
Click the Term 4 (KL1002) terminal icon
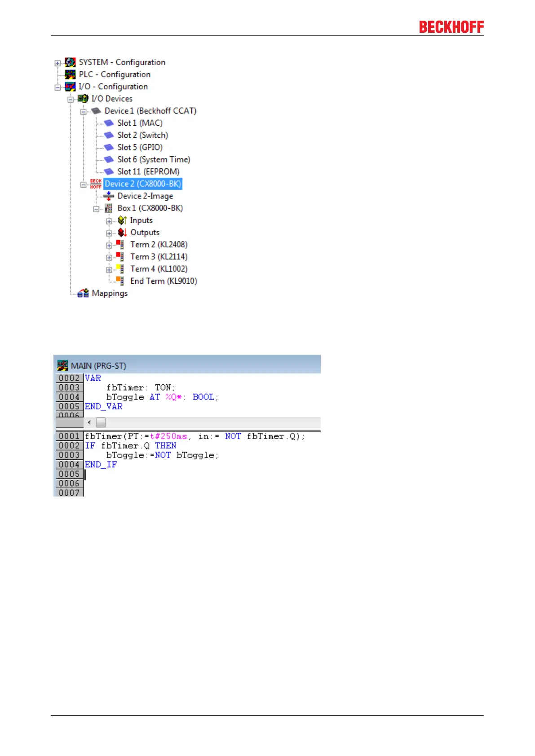120,269
